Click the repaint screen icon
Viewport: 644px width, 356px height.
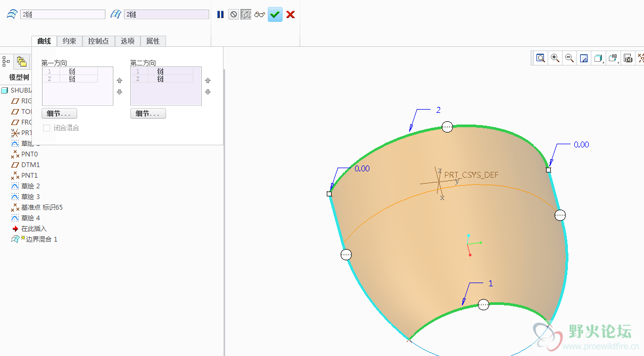584,58
